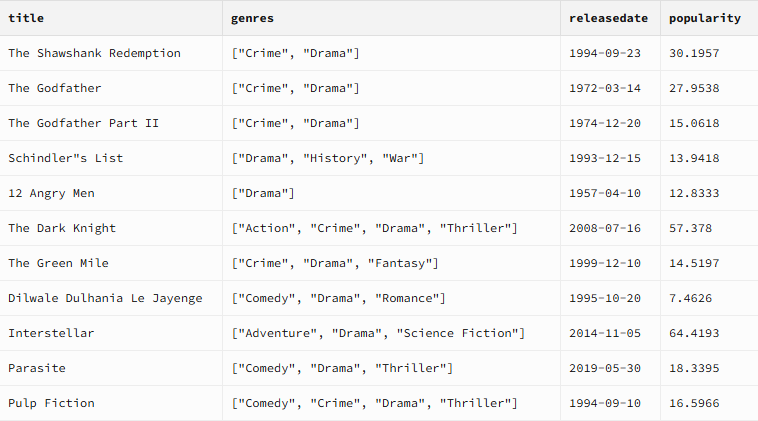Click the releasedate column header
The width and height of the screenshot is (758, 421).
pyautogui.click(x=610, y=18)
